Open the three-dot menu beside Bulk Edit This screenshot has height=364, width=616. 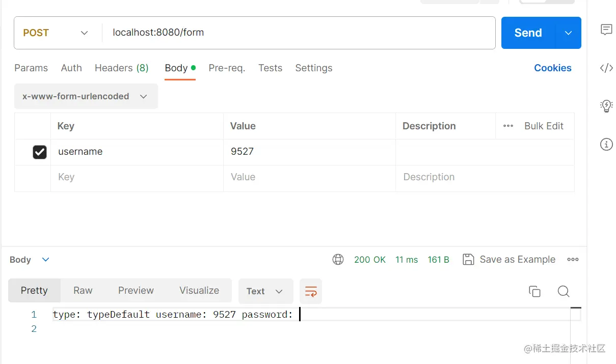click(x=508, y=126)
